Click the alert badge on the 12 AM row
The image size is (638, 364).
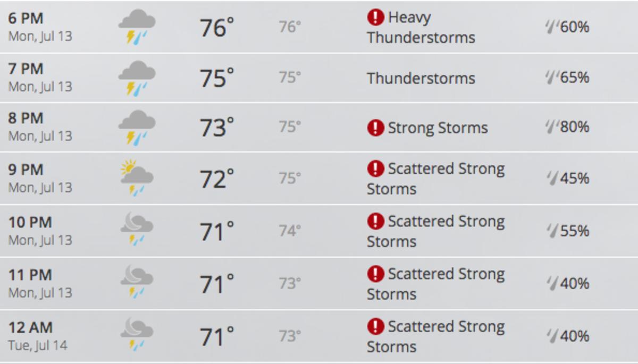(x=375, y=326)
